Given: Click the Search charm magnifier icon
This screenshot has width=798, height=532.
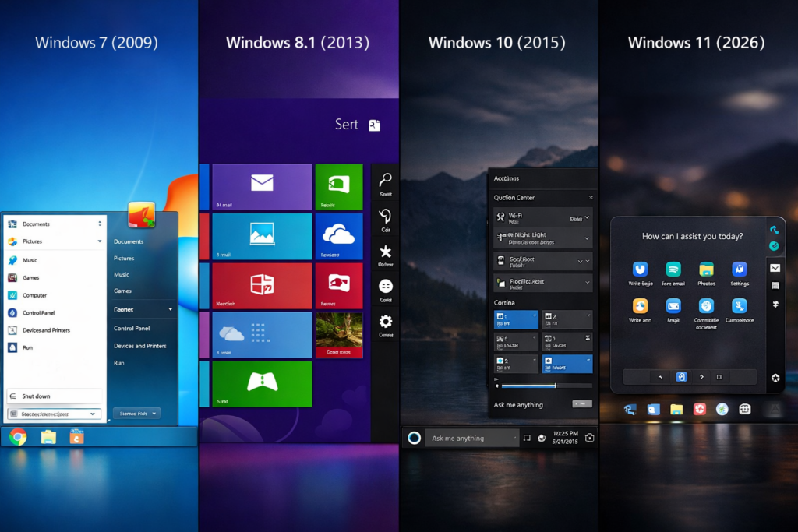Looking at the screenshot, I should (x=385, y=180).
